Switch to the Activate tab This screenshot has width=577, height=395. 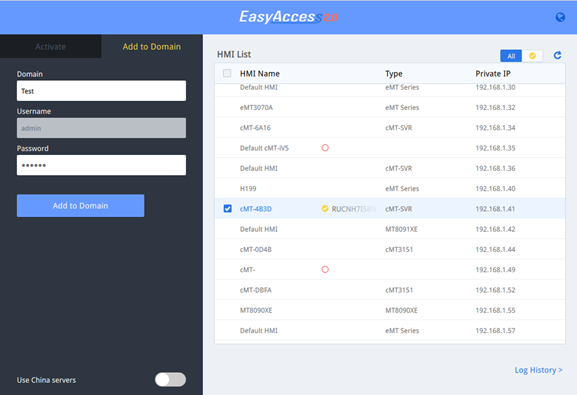50,46
